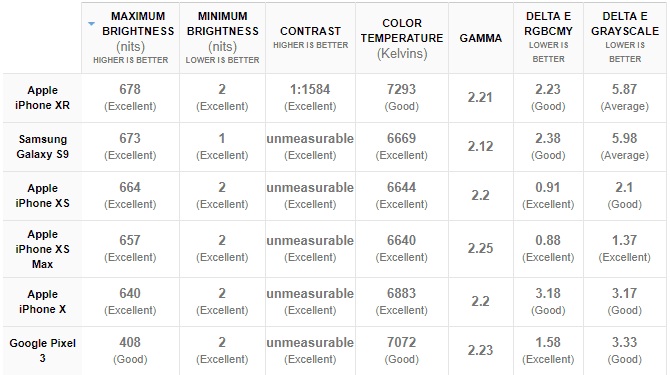The width and height of the screenshot is (670, 375).
Task: Open the Google Pixel 3 row label
Action: point(42,351)
